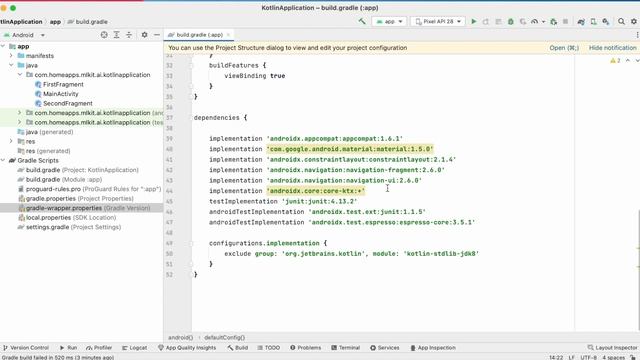Collapse the app module node

tap(3, 46)
